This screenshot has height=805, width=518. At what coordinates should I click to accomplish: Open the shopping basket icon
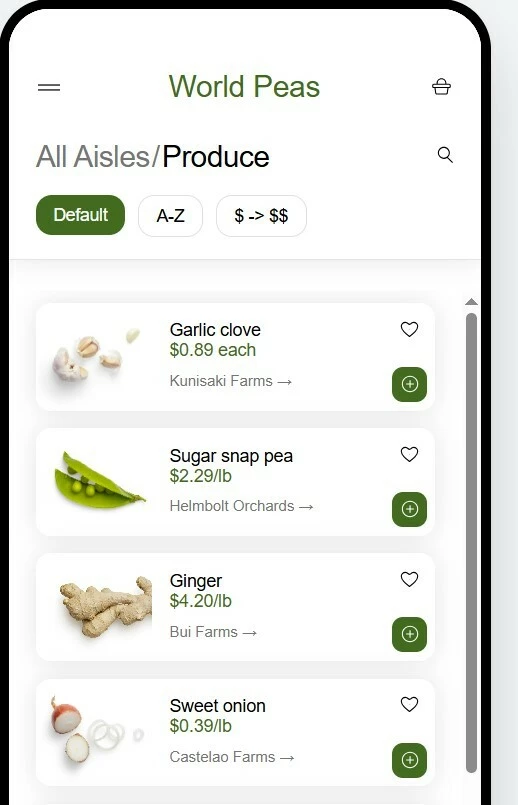tap(441, 87)
